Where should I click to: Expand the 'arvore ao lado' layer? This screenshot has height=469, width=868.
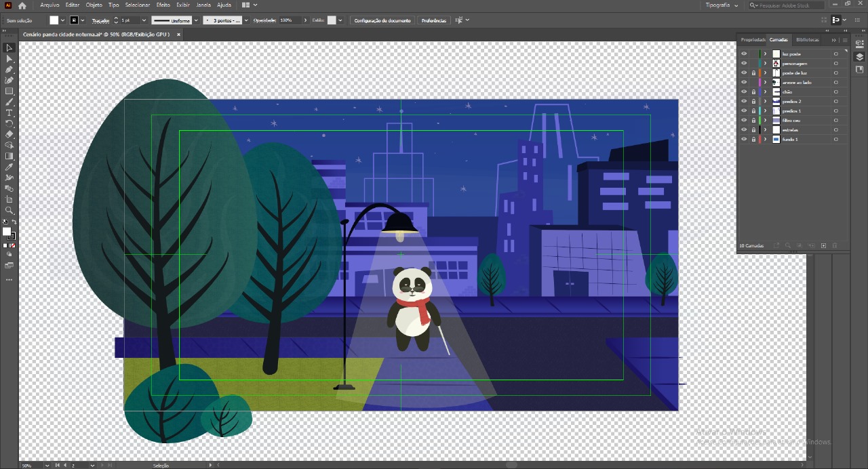(766, 83)
